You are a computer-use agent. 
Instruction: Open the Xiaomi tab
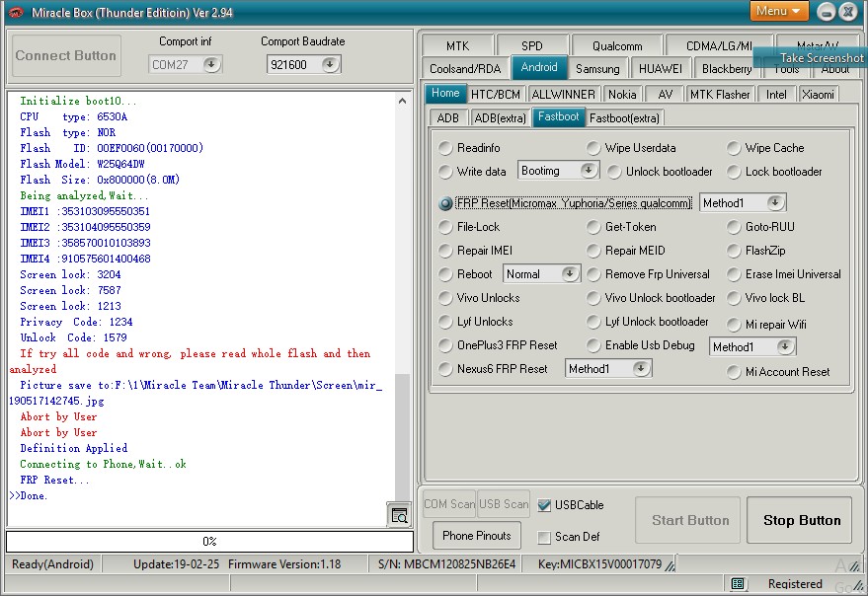click(x=818, y=94)
